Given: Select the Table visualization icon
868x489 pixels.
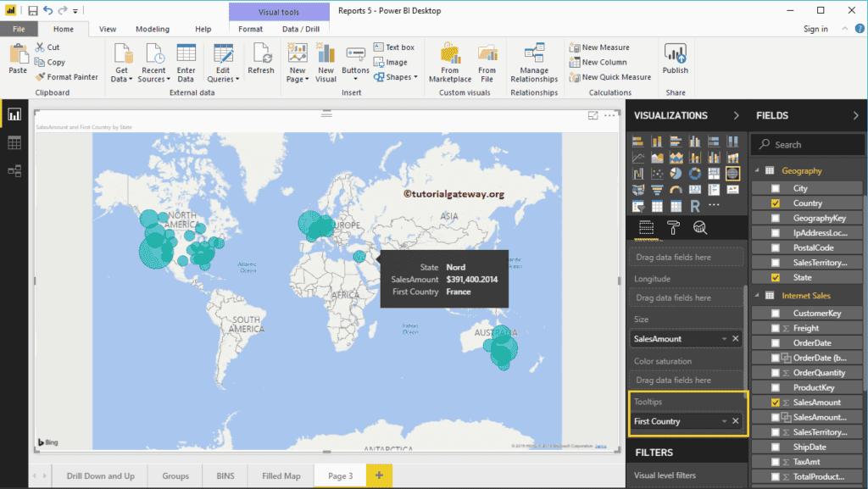Looking at the screenshot, I should pos(656,204).
